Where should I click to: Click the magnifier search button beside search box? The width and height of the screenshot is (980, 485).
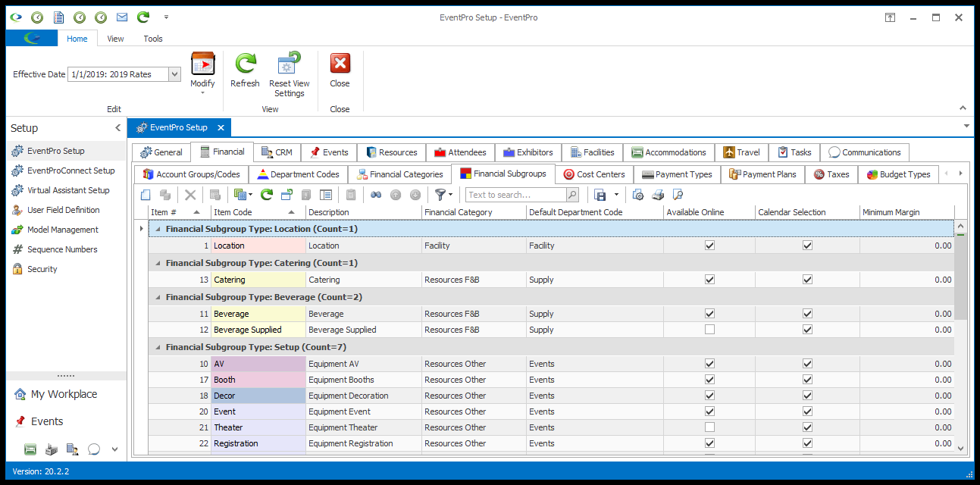click(572, 195)
